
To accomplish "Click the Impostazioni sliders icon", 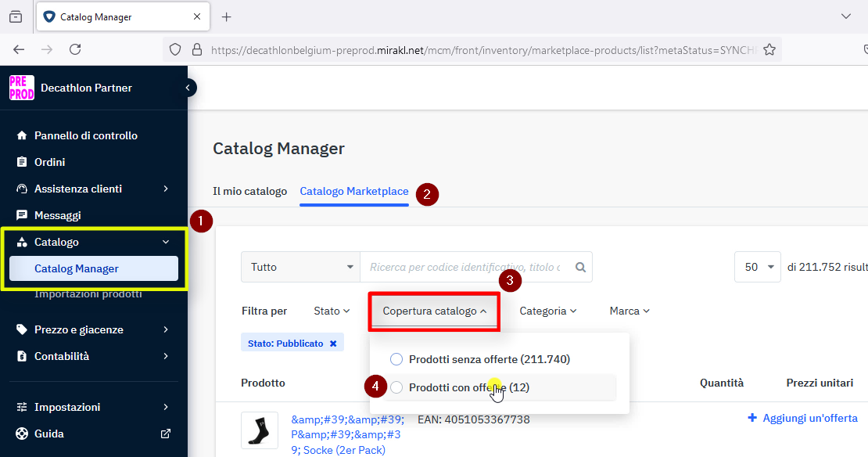I will [22, 407].
